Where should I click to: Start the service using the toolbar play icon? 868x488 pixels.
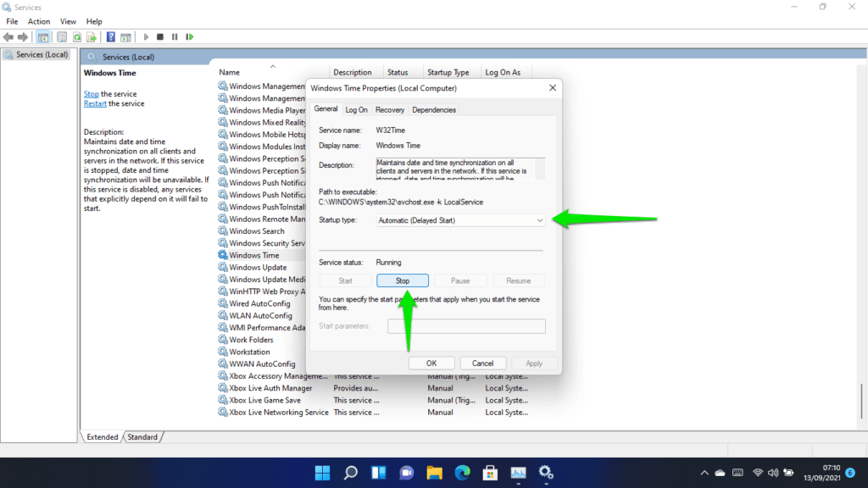146,36
